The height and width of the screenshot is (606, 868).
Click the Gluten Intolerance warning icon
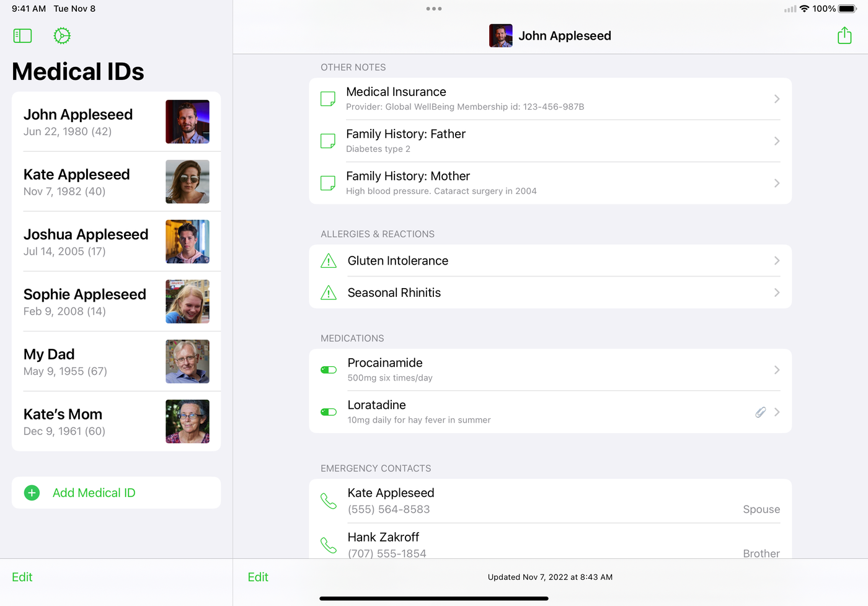click(x=329, y=261)
